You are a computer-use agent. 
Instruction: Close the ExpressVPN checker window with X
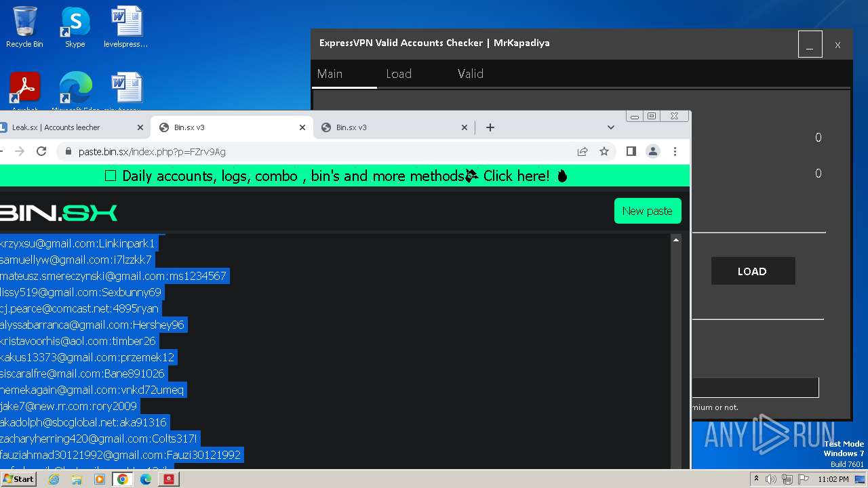837,45
